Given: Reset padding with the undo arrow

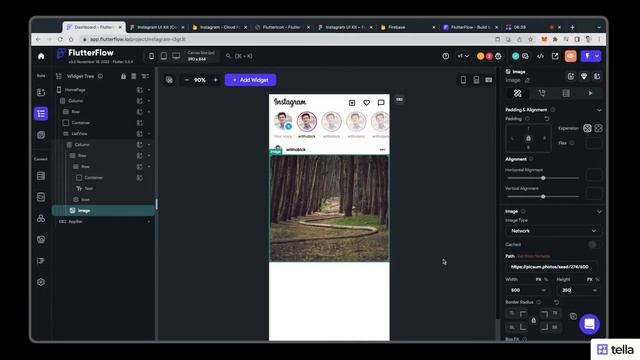Looking at the screenshot, I should coord(547,119).
